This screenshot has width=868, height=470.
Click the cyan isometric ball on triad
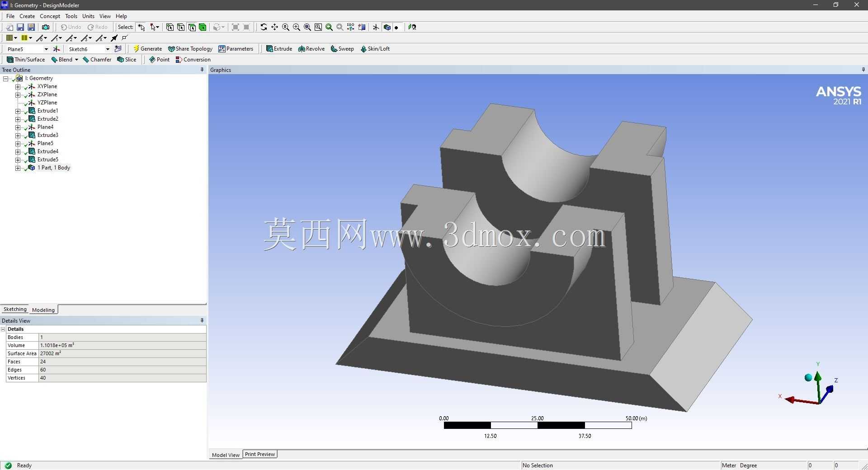click(808, 378)
